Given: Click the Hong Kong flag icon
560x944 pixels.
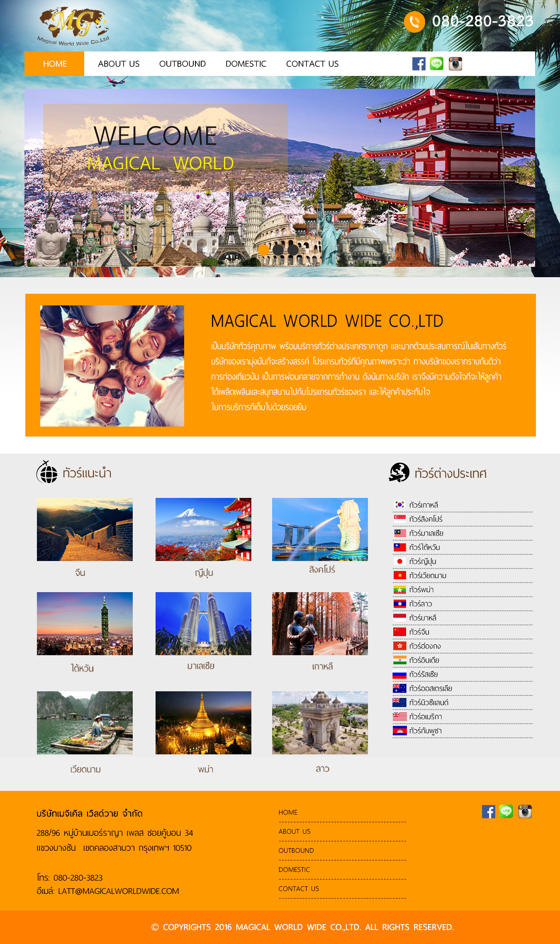Looking at the screenshot, I should tap(399, 646).
